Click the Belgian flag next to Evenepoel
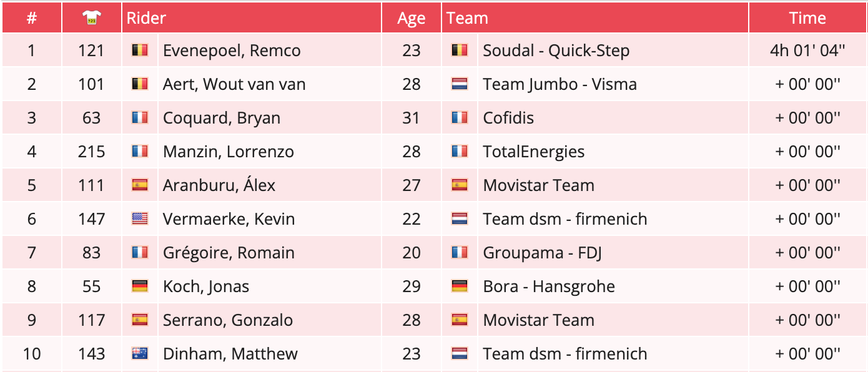Screen dimensions: 868x372 [x=139, y=51]
